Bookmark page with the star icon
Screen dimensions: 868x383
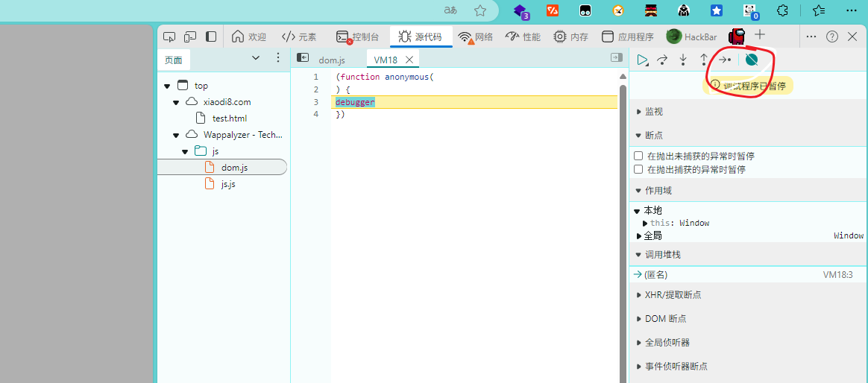point(480,10)
